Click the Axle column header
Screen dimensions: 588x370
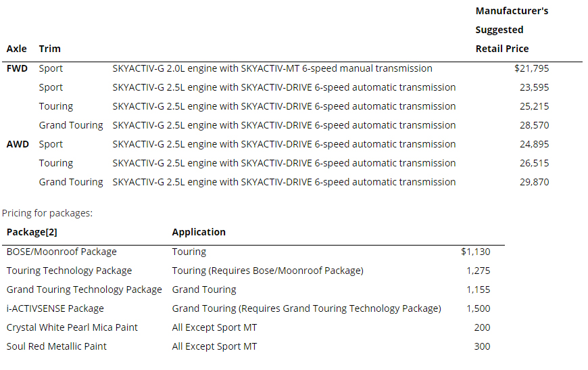pyautogui.click(x=17, y=49)
